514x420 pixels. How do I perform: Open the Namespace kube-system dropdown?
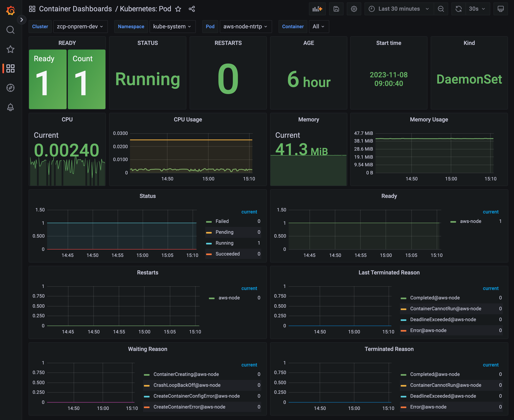click(x=172, y=26)
